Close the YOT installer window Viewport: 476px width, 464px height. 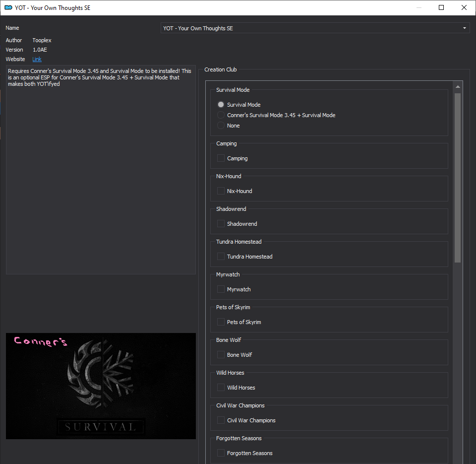(x=464, y=7)
